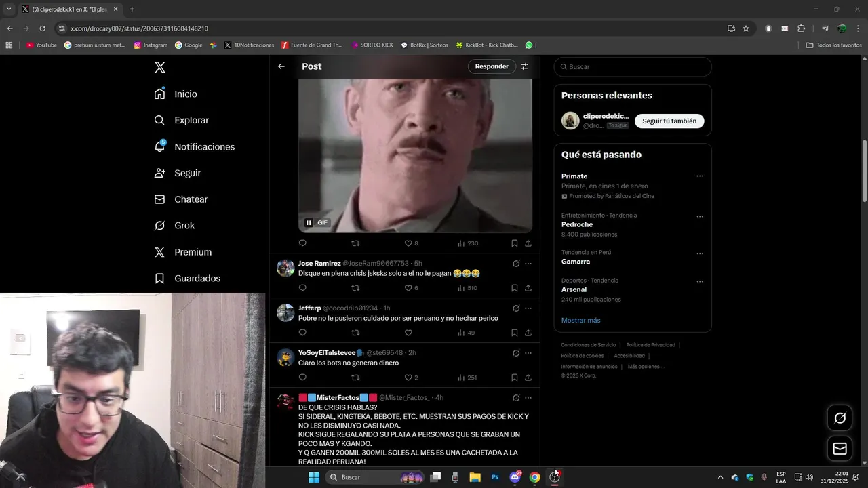Open floating Grok button
Viewport: 868px width, 488px height.
pos(840,418)
